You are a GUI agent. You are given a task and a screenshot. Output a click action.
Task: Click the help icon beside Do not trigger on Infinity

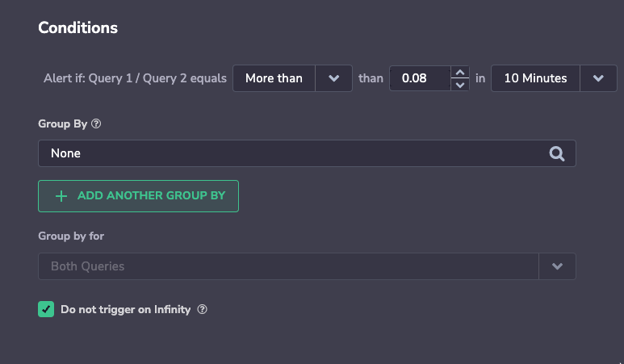click(x=202, y=309)
